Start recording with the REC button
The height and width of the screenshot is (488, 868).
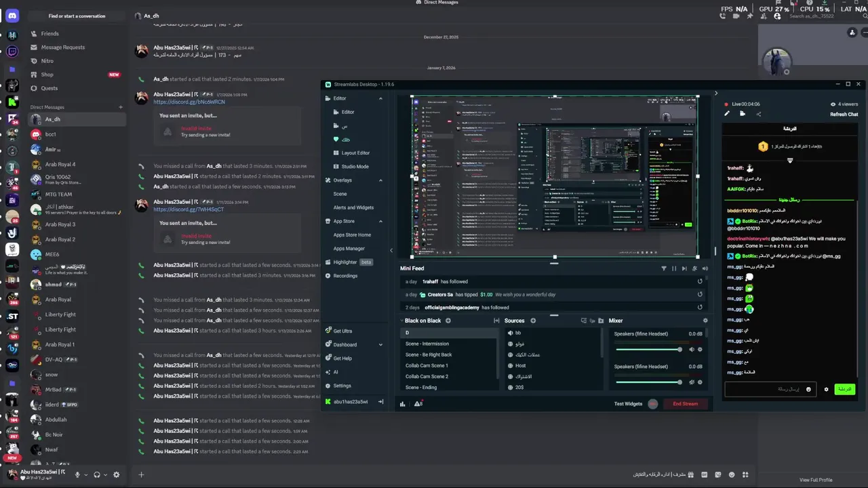point(653,404)
